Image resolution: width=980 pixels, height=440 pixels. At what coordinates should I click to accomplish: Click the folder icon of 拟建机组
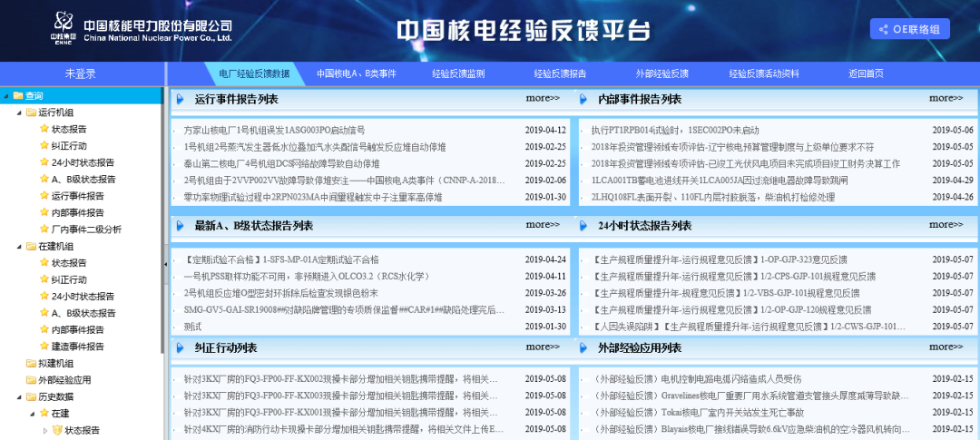pyautogui.click(x=31, y=363)
